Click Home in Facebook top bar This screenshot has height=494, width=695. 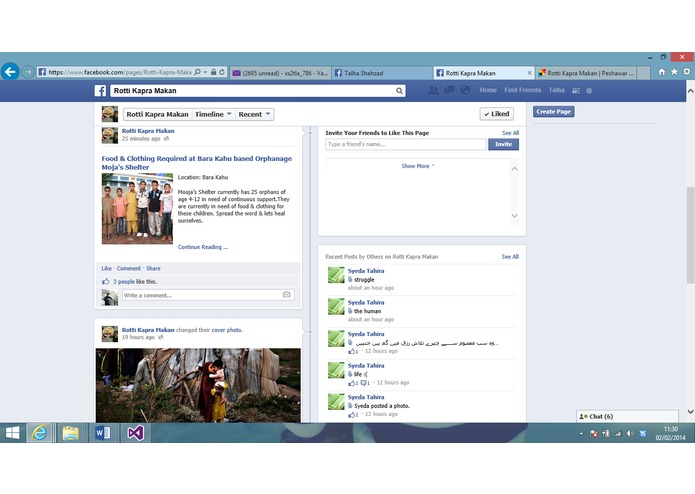488,90
